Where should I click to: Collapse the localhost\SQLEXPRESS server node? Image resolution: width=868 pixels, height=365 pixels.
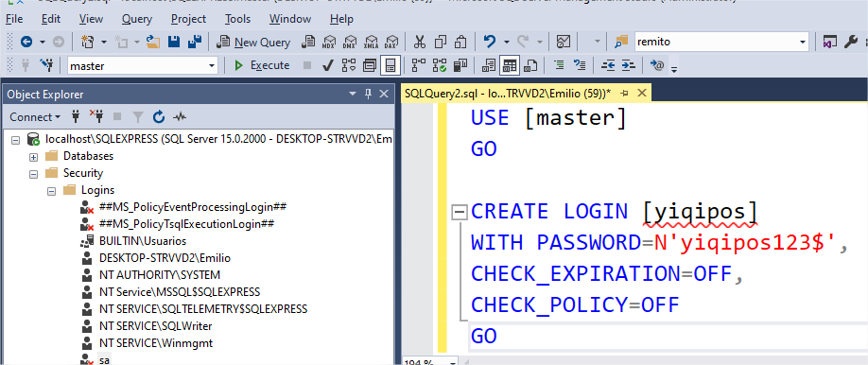click(15, 139)
